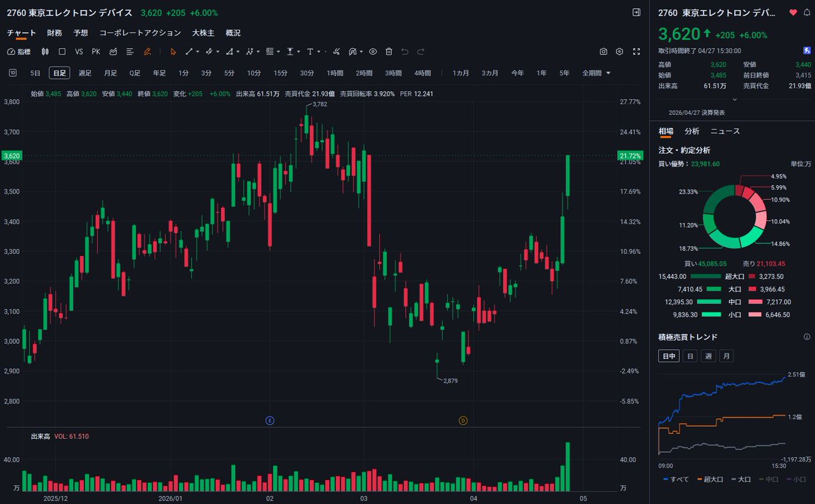815x504 pixels.
Task: Select 3カ月 range
Action: (x=489, y=73)
